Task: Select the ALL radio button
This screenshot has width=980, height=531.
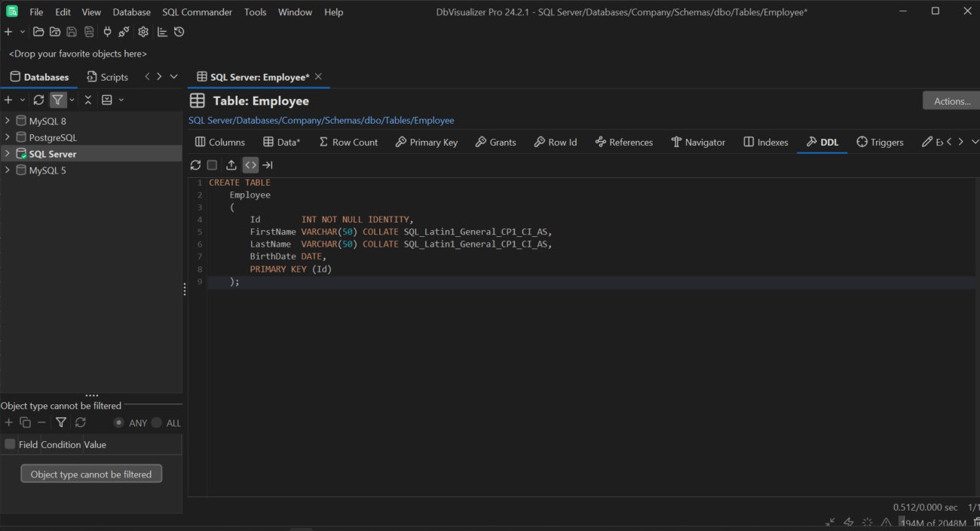Action: pyautogui.click(x=157, y=423)
